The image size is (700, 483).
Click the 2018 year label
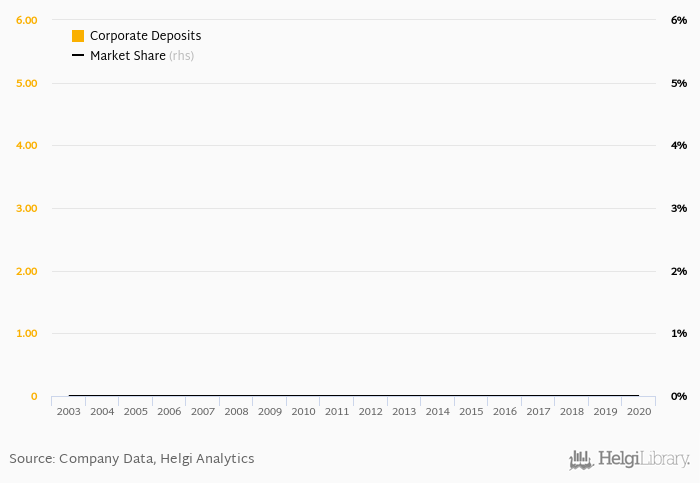pos(572,412)
